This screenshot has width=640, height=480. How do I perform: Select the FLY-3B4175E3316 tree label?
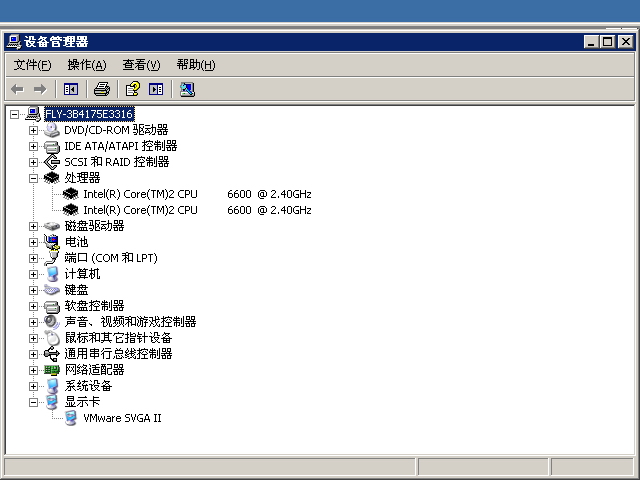point(89,114)
